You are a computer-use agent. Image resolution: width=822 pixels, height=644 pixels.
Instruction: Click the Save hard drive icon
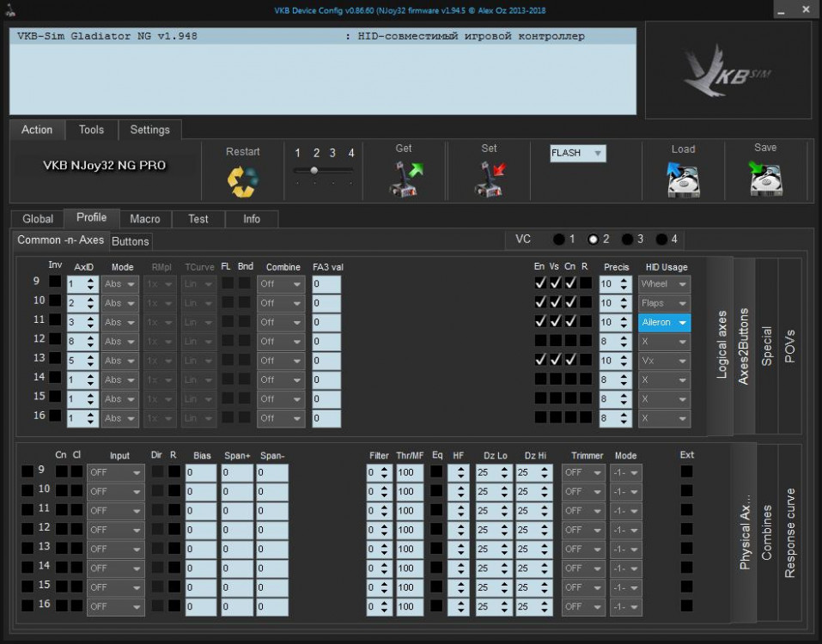764,178
